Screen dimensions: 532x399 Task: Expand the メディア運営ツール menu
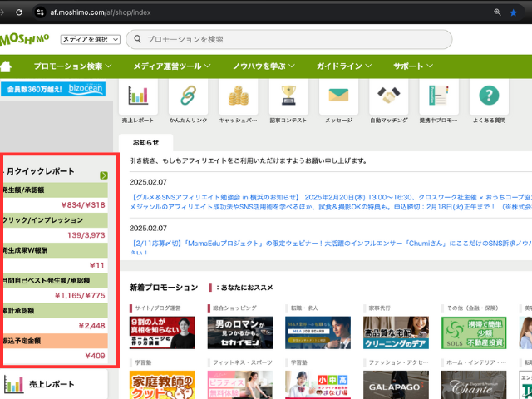(172, 66)
